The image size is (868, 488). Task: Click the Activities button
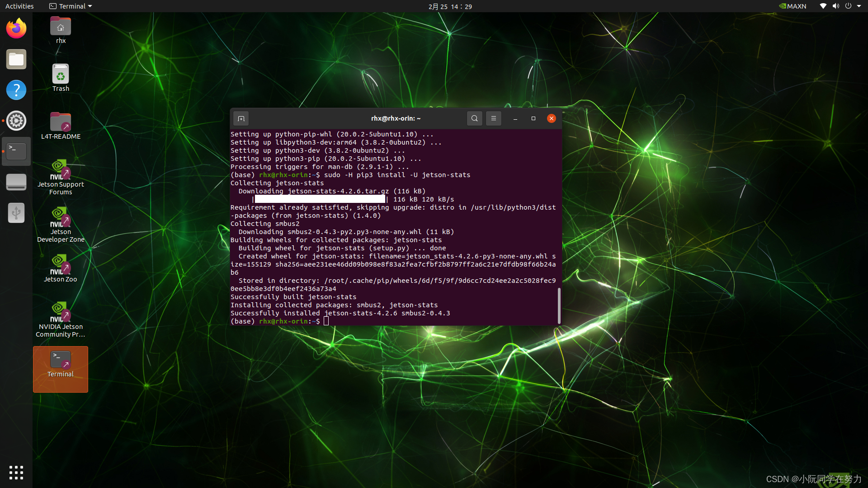point(19,6)
